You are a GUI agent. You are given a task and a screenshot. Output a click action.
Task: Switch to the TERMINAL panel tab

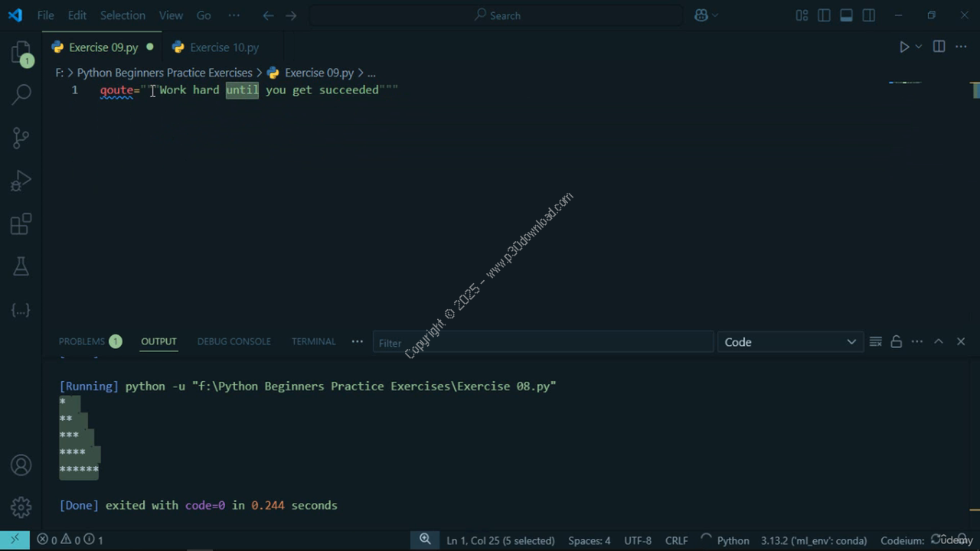coord(313,341)
